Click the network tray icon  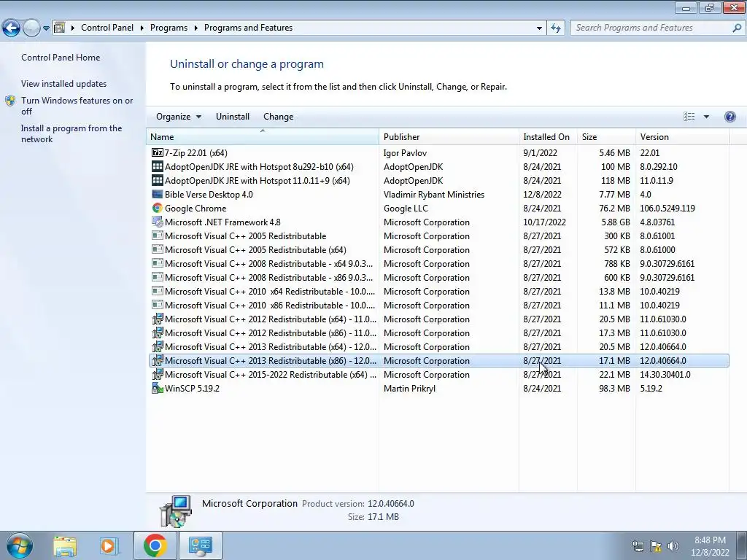coord(638,546)
